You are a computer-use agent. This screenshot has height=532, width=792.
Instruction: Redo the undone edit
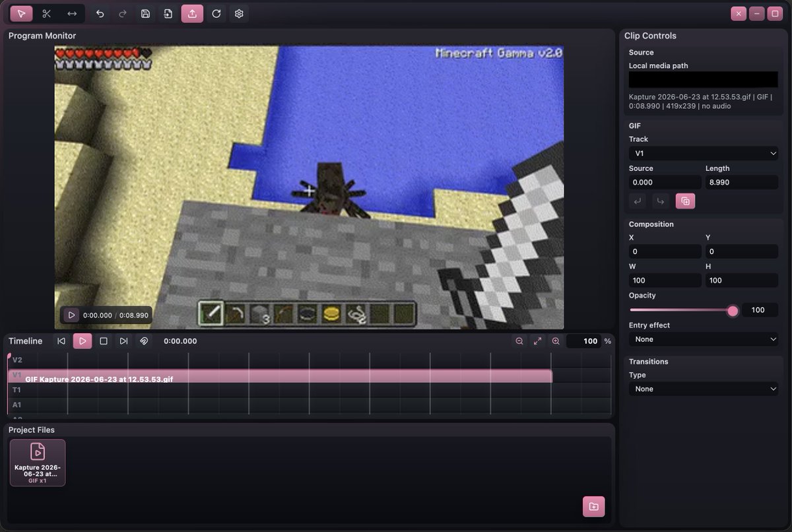tap(123, 13)
